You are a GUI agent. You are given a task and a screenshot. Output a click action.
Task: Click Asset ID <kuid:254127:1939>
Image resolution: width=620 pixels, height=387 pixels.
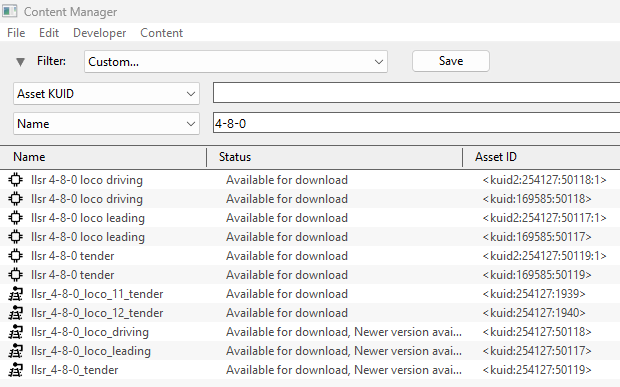(534, 294)
